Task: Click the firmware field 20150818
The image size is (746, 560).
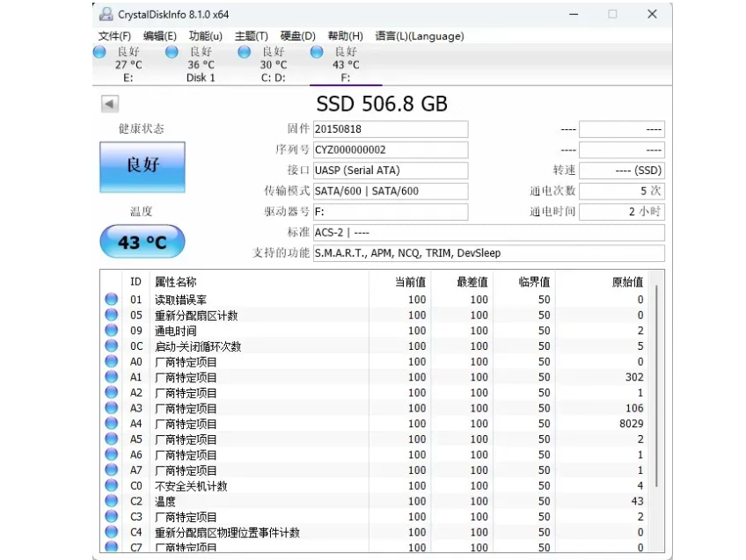Action: tap(391, 129)
